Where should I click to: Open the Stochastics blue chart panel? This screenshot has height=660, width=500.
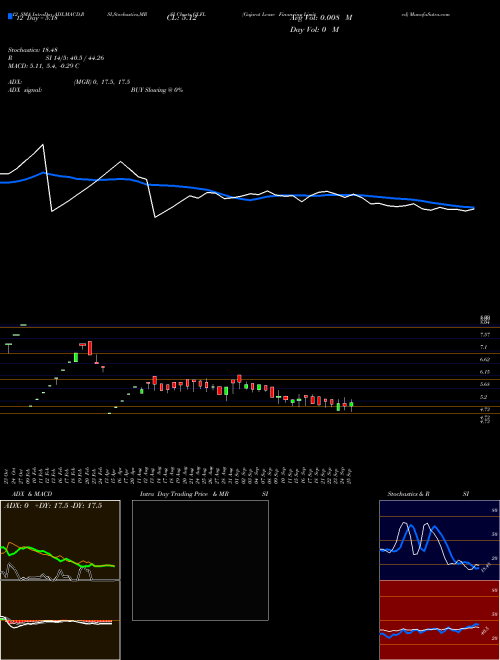(x=439, y=540)
